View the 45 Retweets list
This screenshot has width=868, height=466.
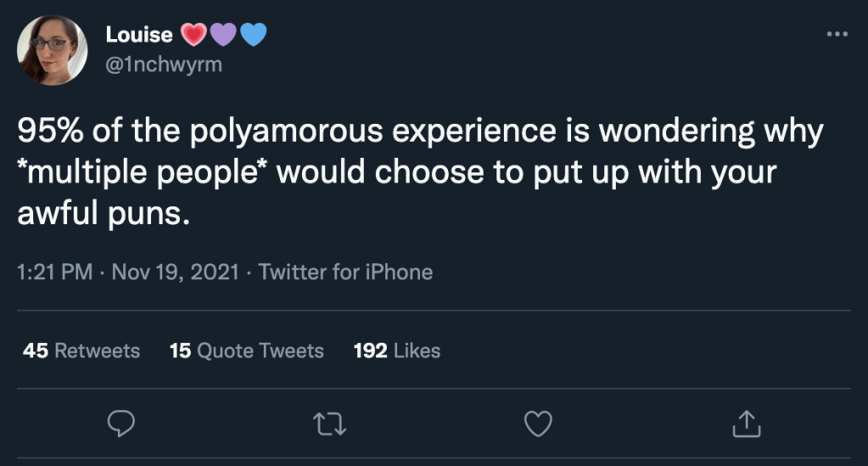(x=81, y=351)
